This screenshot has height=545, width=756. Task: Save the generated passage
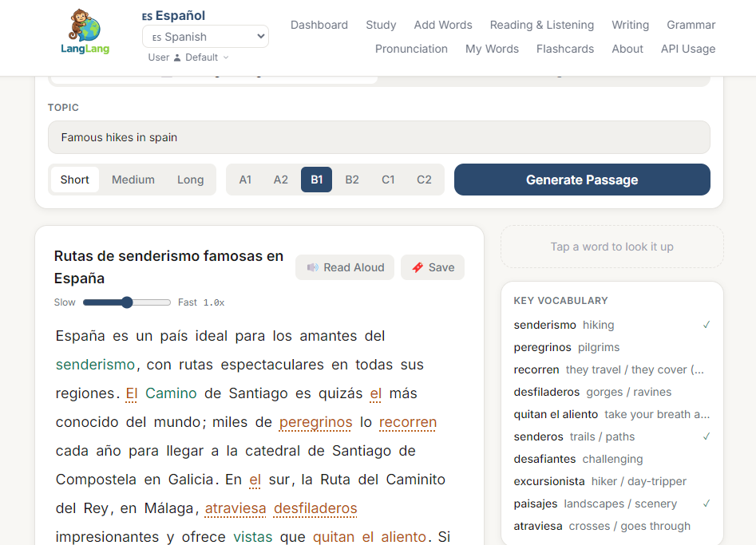[433, 267]
